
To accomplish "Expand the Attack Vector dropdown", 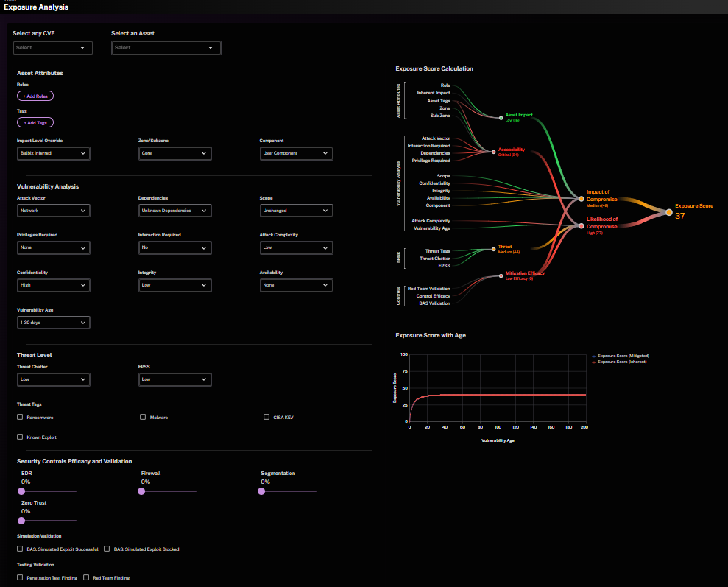I will 54,211.
